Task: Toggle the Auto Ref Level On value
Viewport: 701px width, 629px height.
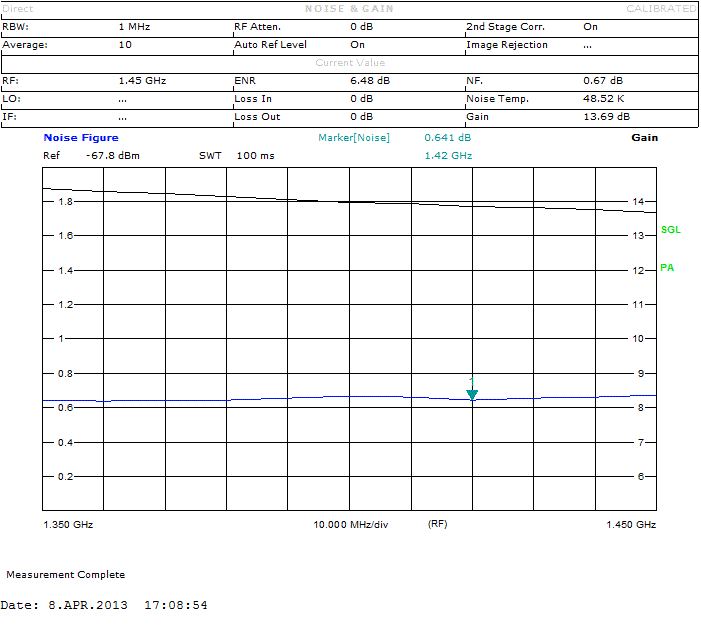Action: [x=357, y=45]
